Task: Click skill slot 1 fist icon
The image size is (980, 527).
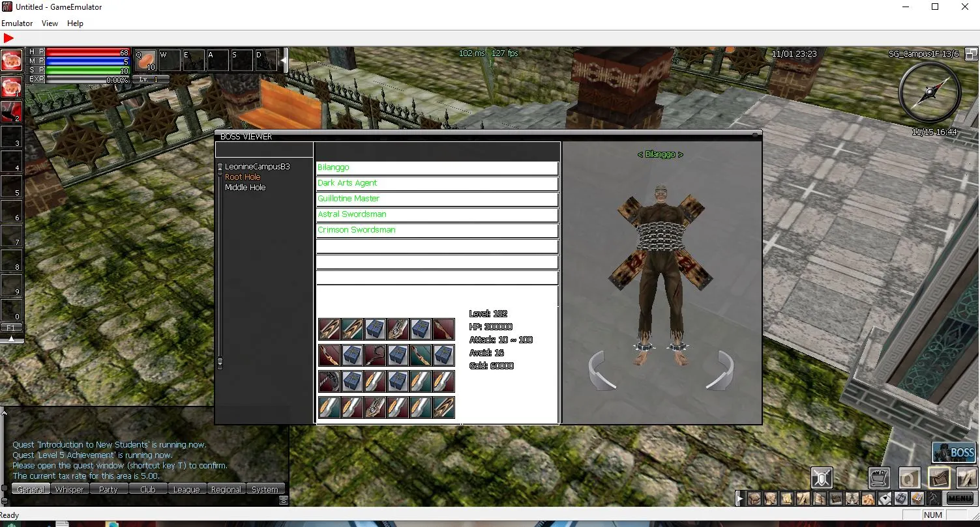Action: 11,87
